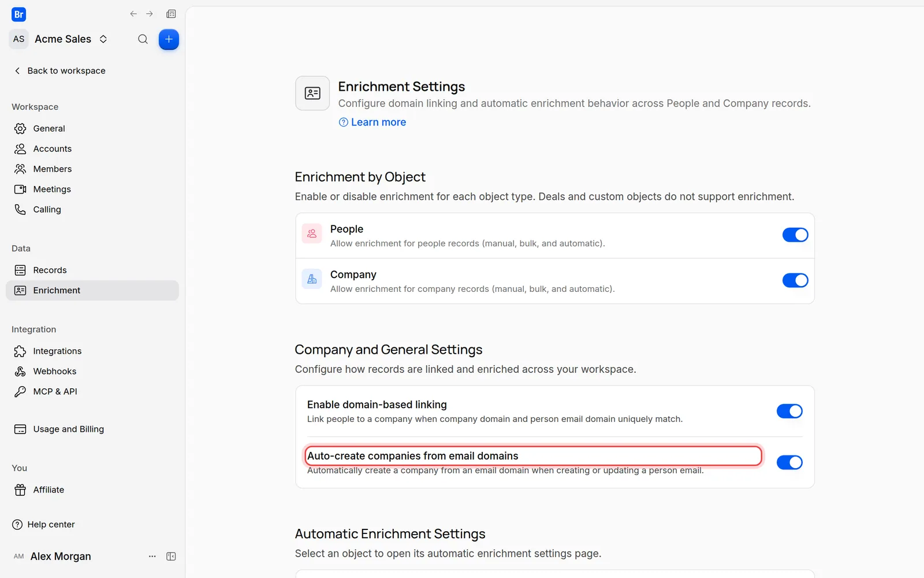Open the Help center link
924x578 pixels.
(x=44, y=524)
